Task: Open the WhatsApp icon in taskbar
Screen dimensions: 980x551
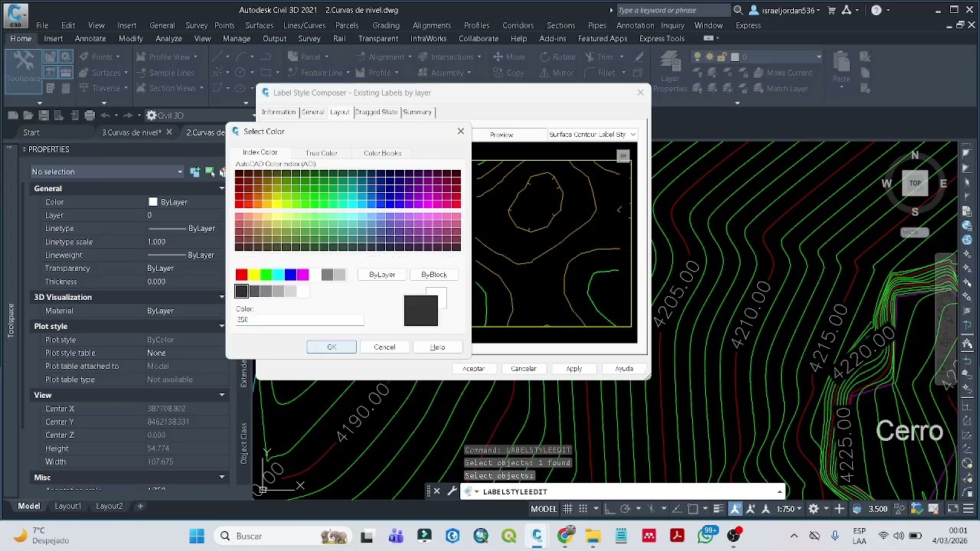Action: pos(705,536)
